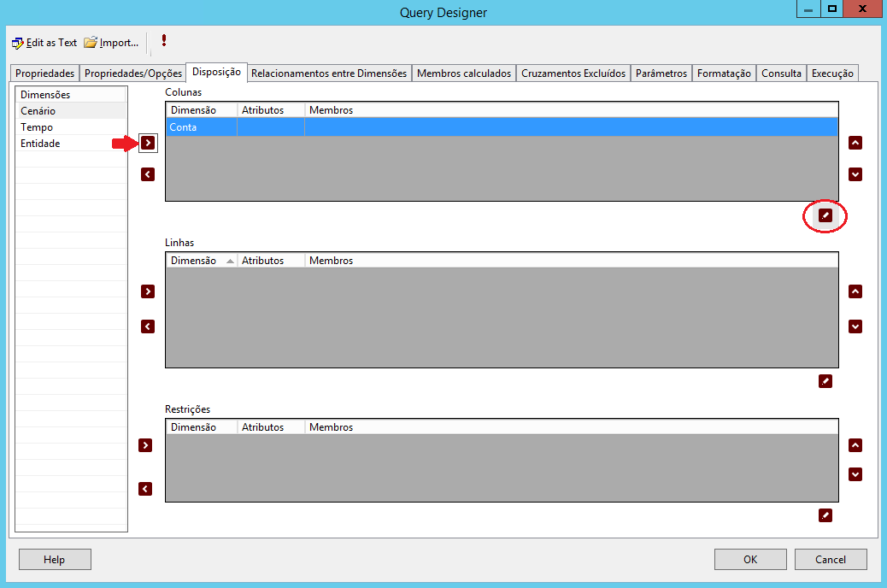Add selected dimension to Restrições with right arrow
The width and height of the screenshot is (887, 588).
tap(145, 445)
